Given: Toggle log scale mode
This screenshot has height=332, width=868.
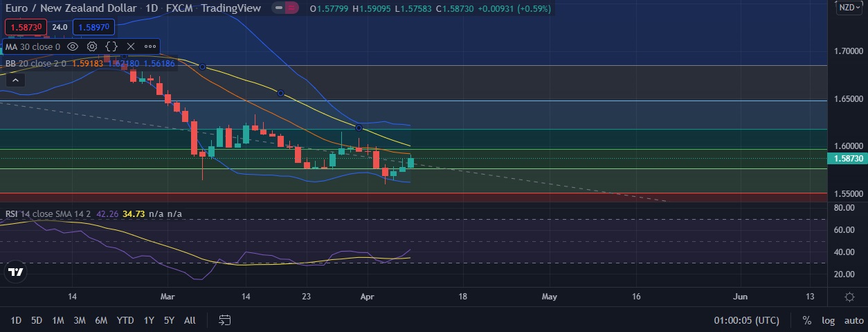Looking at the screenshot, I should (x=829, y=320).
